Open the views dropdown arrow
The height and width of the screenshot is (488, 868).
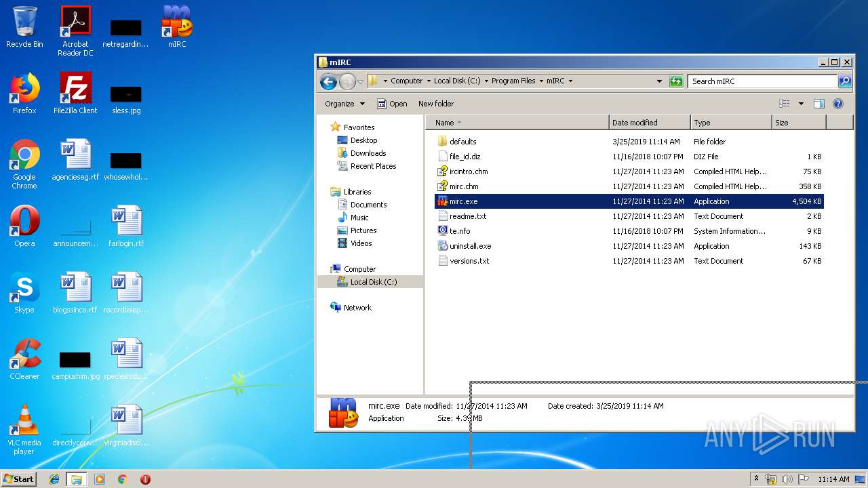[801, 104]
